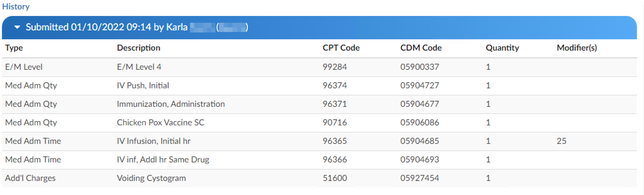Click the Modifier(s) column header
Screen dimensions: 644x195
[577, 48]
